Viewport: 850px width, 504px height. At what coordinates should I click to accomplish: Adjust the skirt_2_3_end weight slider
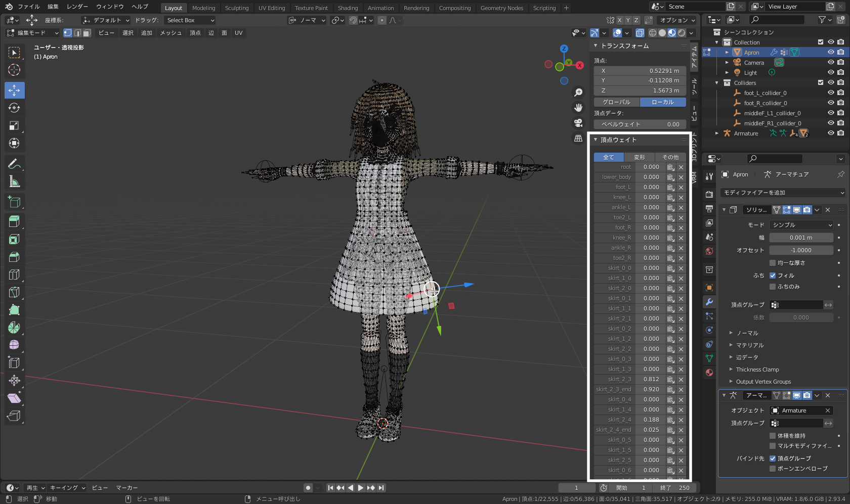(651, 390)
